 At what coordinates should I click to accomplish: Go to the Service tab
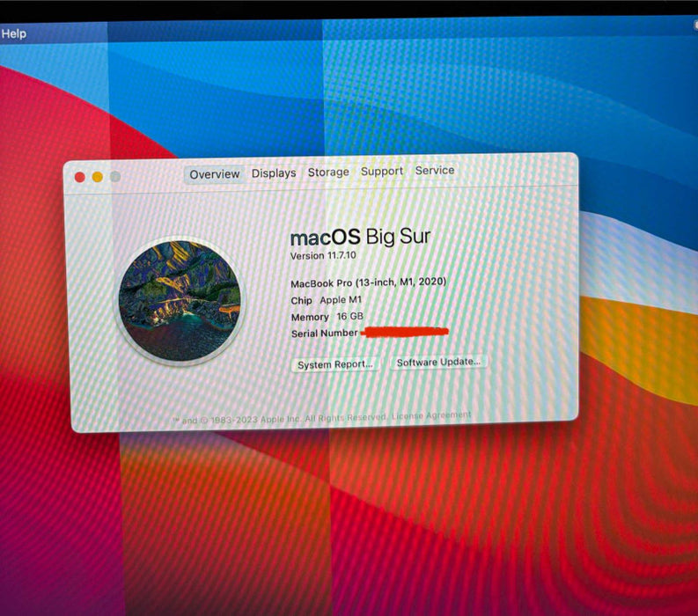(x=435, y=170)
